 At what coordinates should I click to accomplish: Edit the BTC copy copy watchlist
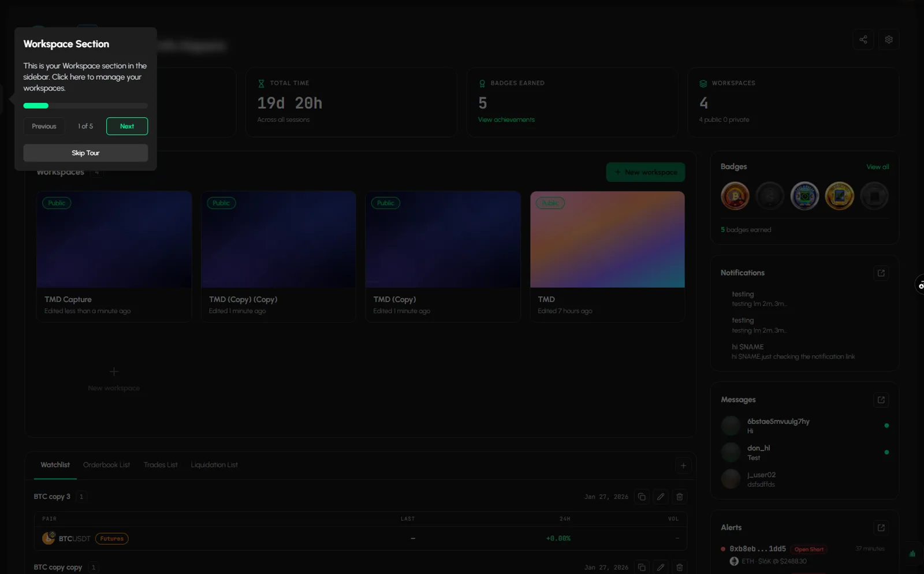tap(661, 568)
